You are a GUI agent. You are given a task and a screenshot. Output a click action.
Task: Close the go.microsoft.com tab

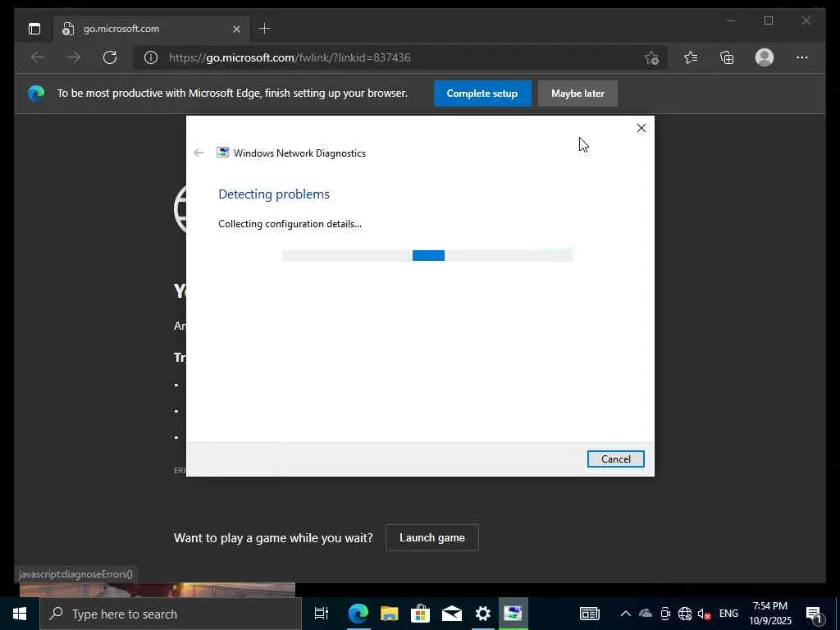pyautogui.click(x=236, y=29)
